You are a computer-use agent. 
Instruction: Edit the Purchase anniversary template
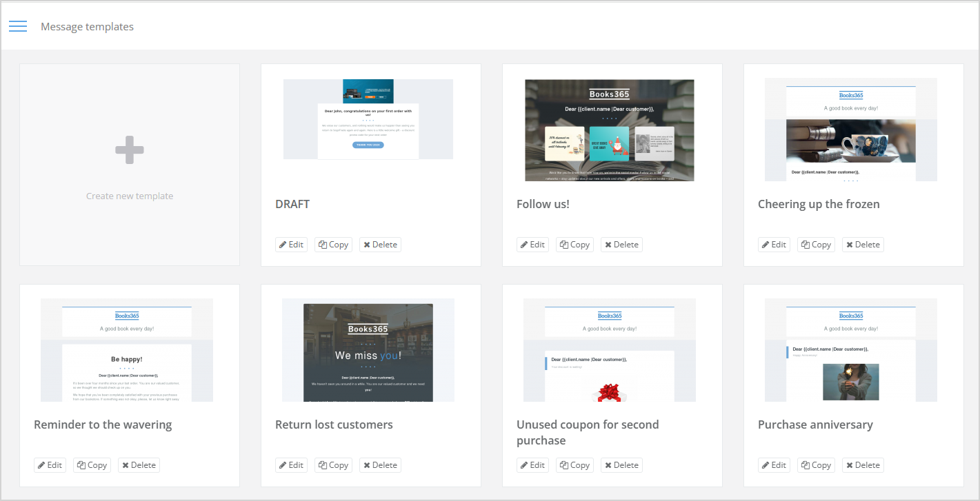774,465
